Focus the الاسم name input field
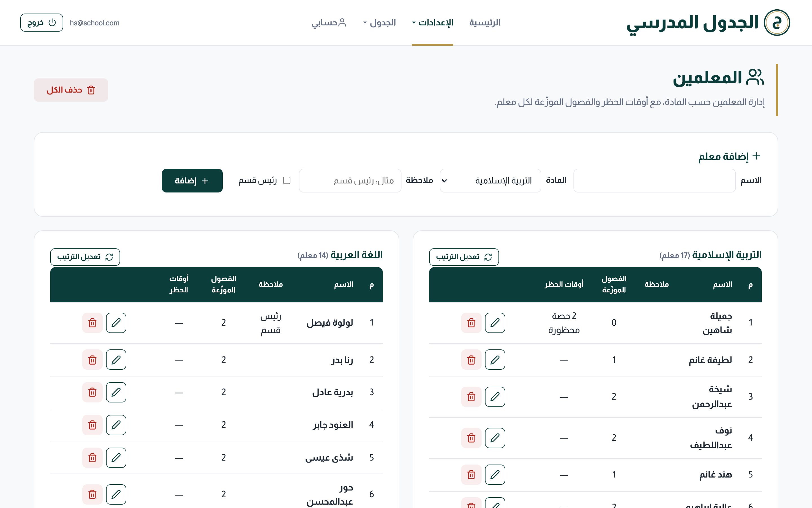Image resolution: width=812 pixels, height=508 pixels. pyautogui.click(x=654, y=180)
